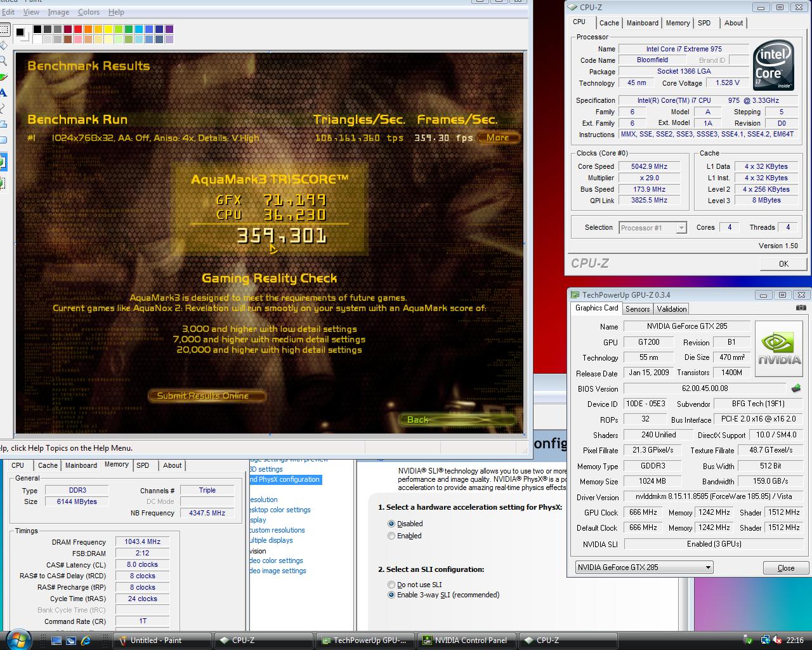Screen dimensions: 812x650
Task: Launch Internet Explorer from quick launch
Action: 86,640
